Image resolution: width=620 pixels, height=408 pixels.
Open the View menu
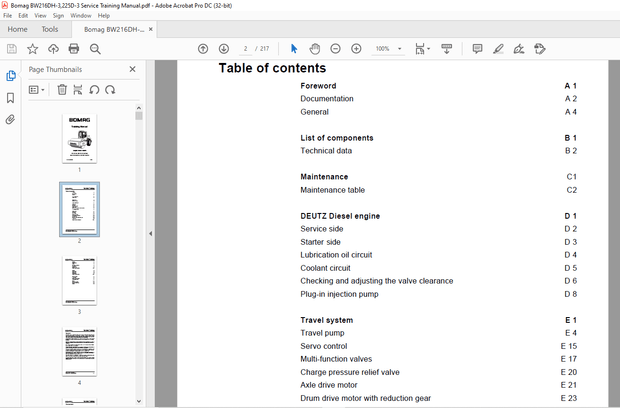point(40,15)
